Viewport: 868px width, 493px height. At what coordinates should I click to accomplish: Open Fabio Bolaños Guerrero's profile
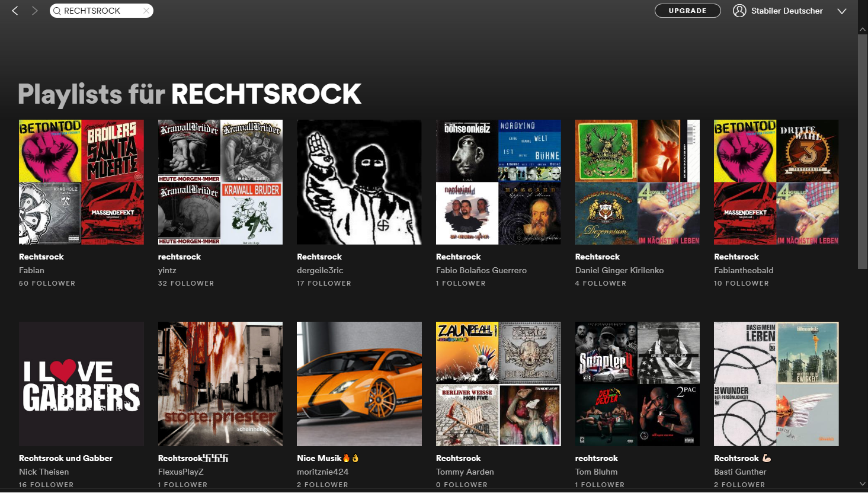tap(481, 270)
